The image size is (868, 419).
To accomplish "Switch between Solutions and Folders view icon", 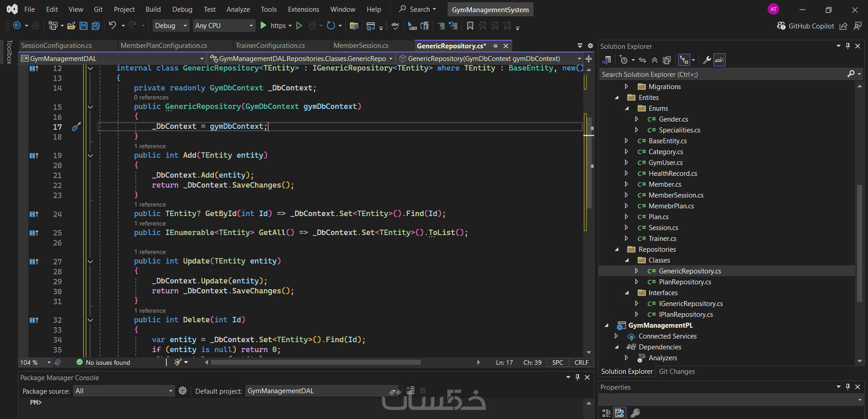I will coord(607,60).
